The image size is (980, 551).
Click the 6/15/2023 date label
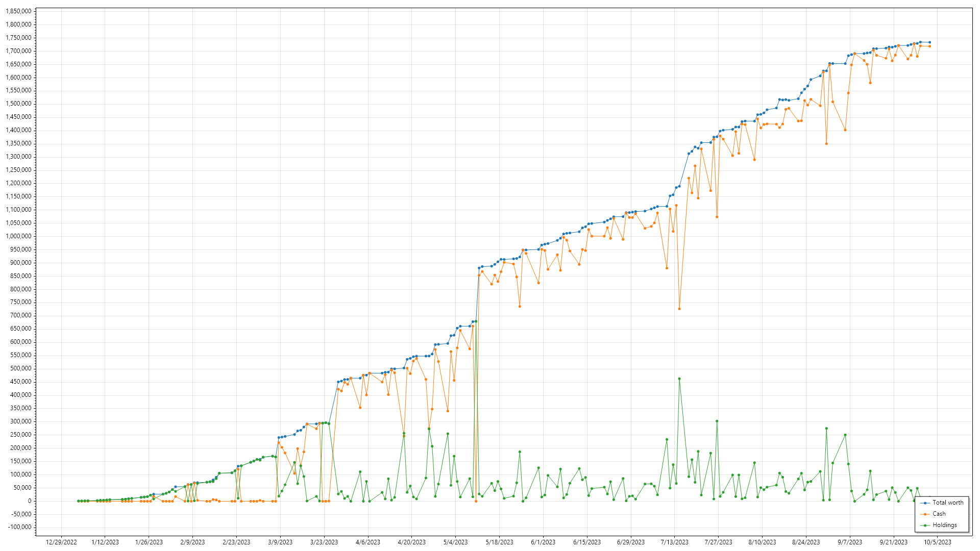click(x=587, y=542)
